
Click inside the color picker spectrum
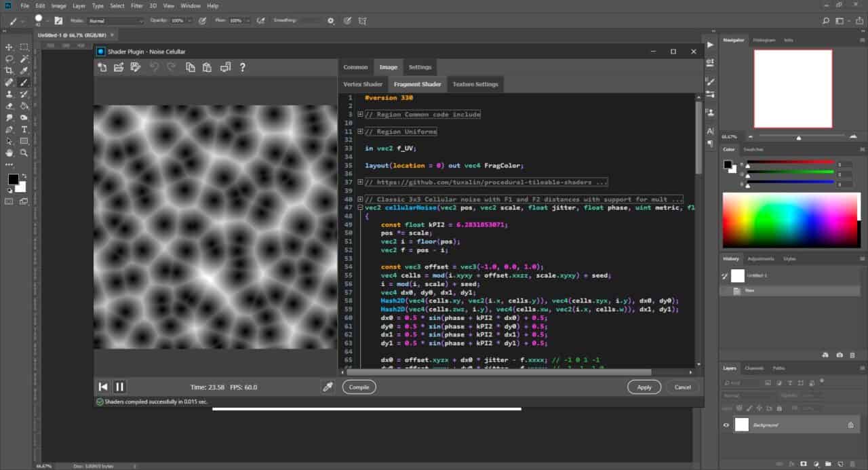(791, 220)
